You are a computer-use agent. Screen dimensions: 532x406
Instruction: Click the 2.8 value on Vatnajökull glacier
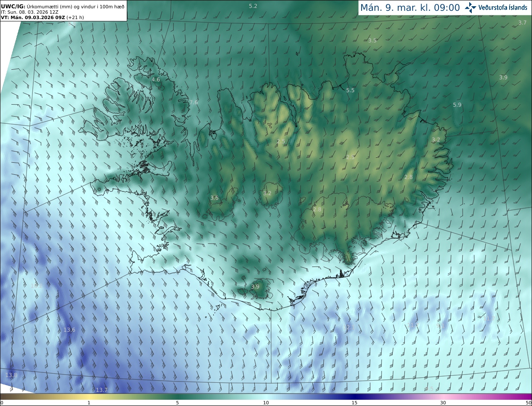(317, 210)
